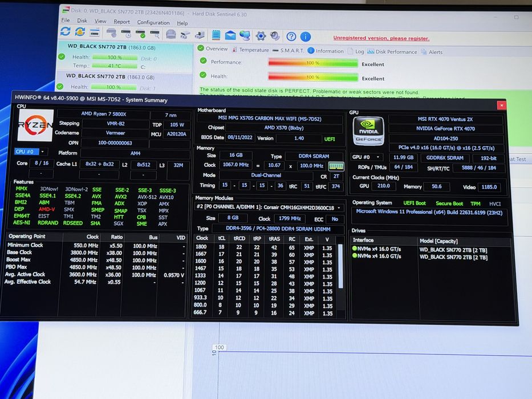
Task: Click the Refresh icon in Hard Disk Sentinel toolbar
Action: pyautogui.click(x=65, y=31)
